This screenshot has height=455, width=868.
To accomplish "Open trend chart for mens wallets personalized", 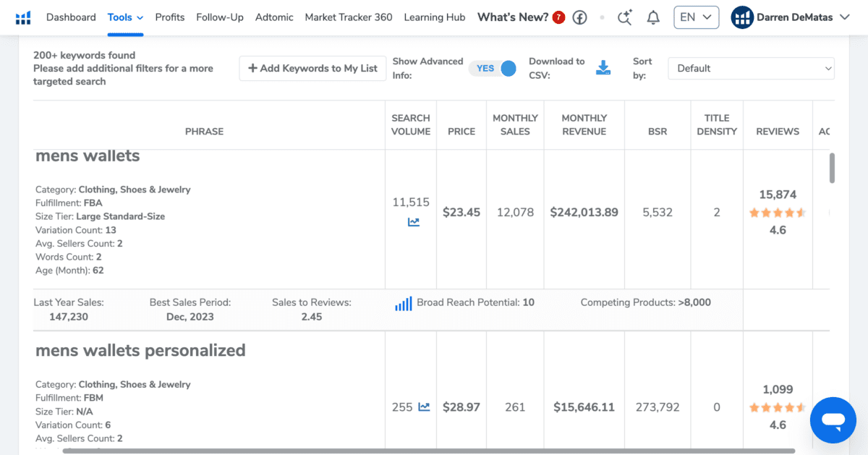I will [x=424, y=407].
